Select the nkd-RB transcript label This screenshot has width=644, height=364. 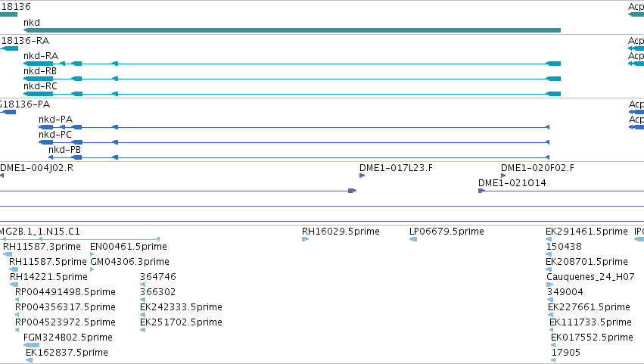pyautogui.click(x=40, y=71)
